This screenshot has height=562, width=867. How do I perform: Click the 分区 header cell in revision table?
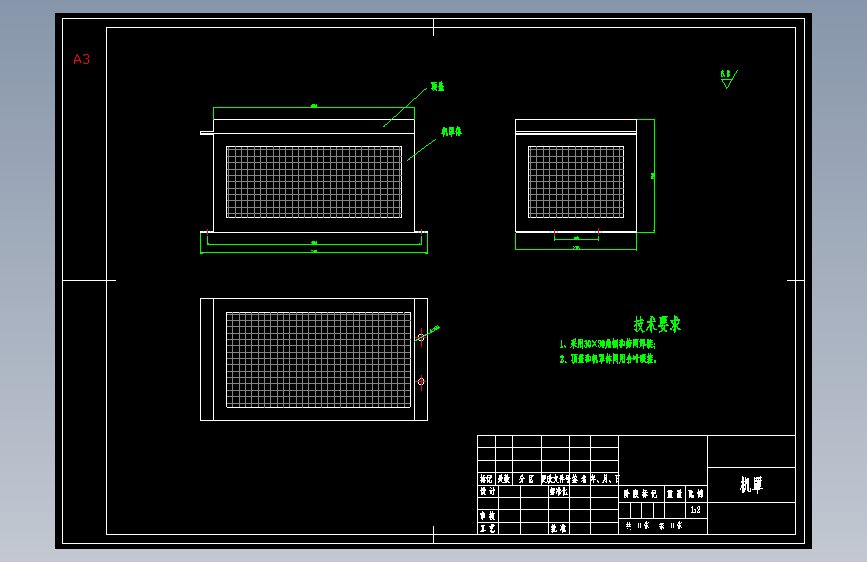click(526, 479)
